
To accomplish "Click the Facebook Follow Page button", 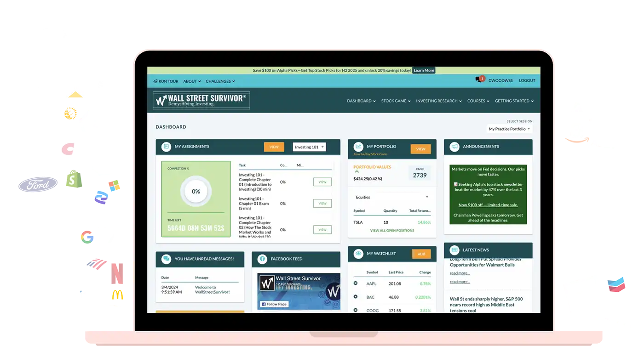I will tap(274, 304).
